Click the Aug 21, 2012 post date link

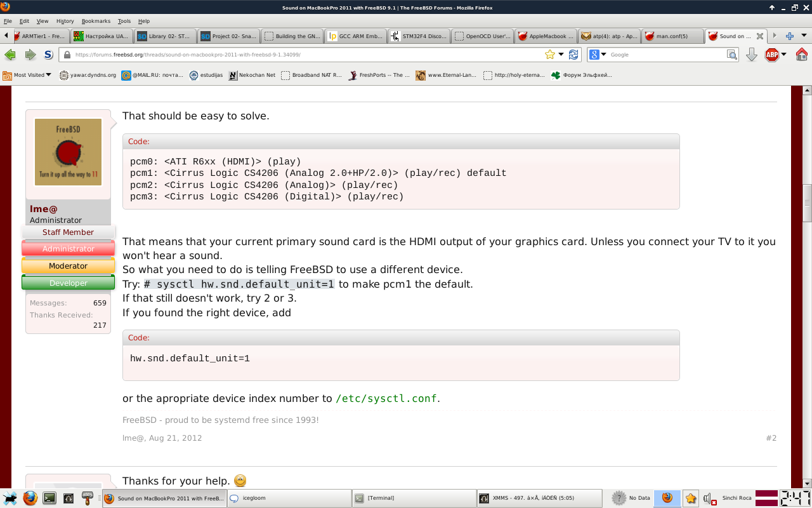pyautogui.click(x=176, y=438)
